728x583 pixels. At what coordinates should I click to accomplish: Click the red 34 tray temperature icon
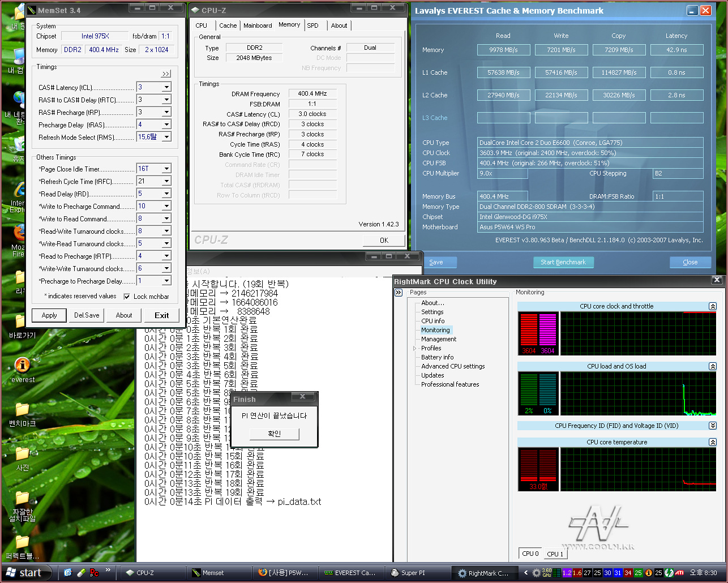click(x=628, y=572)
